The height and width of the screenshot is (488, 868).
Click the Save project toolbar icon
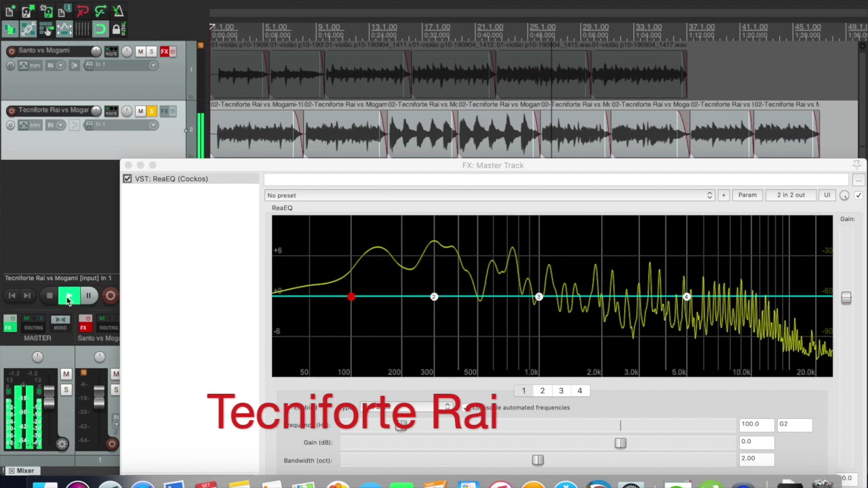point(45,12)
